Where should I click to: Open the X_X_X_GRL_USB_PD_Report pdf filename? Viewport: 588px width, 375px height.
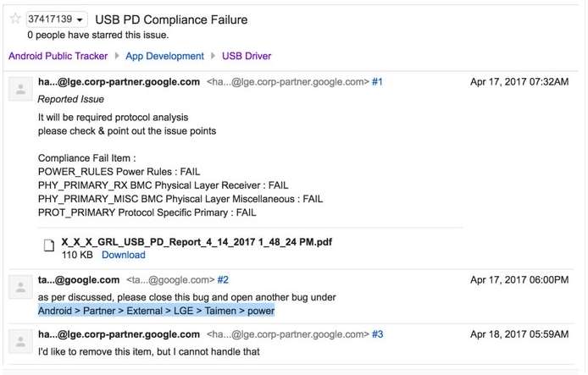pyautogui.click(x=197, y=242)
